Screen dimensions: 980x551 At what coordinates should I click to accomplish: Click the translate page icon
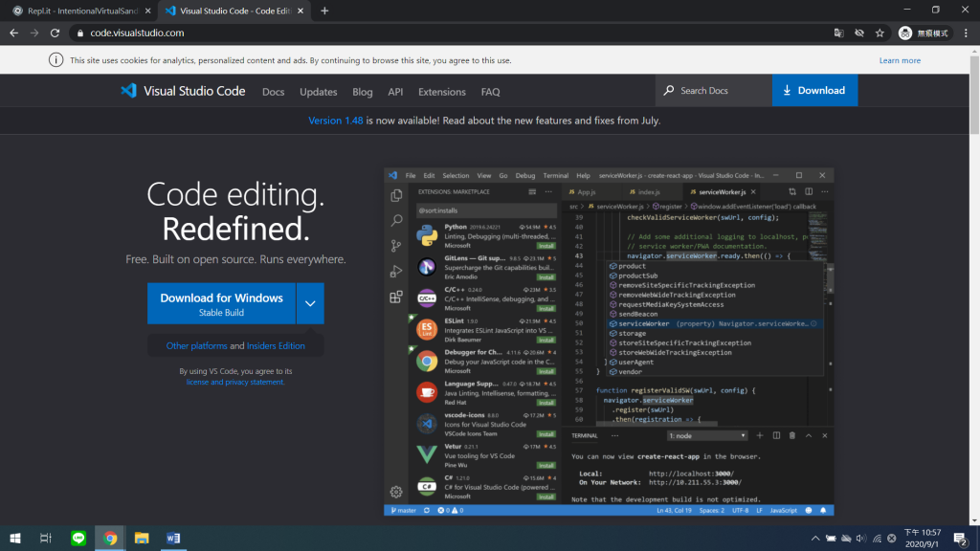(838, 33)
